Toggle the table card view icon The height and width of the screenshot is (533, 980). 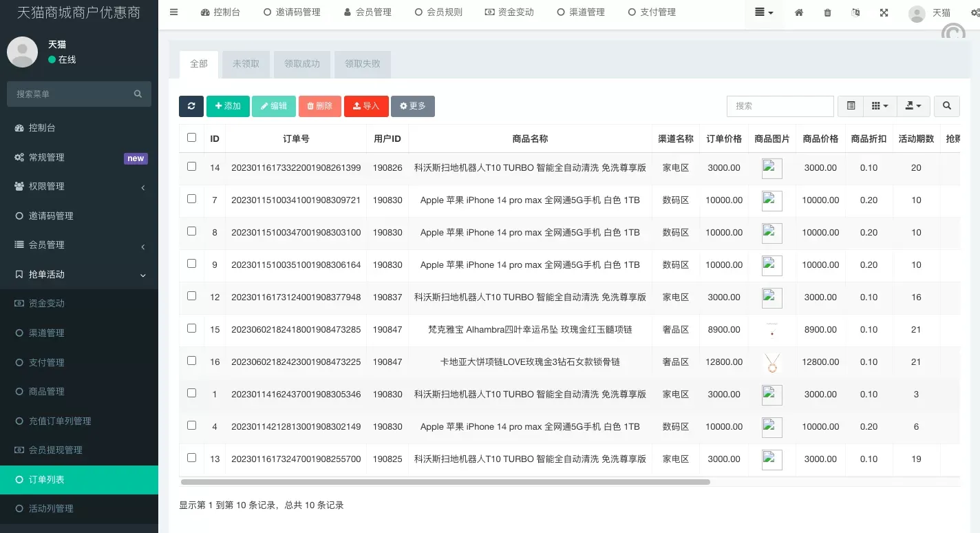(x=851, y=106)
